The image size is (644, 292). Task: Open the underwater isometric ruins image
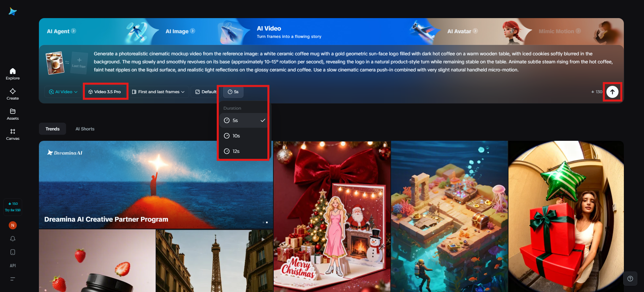449,217
